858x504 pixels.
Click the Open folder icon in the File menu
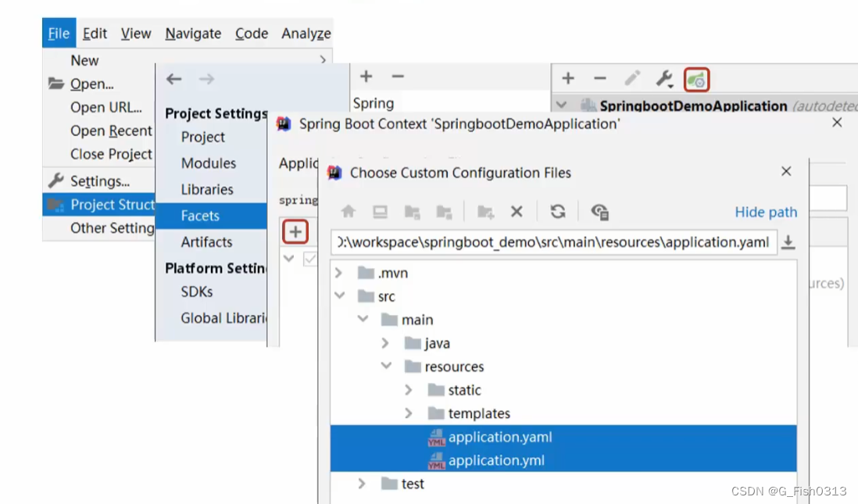[x=55, y=84]
